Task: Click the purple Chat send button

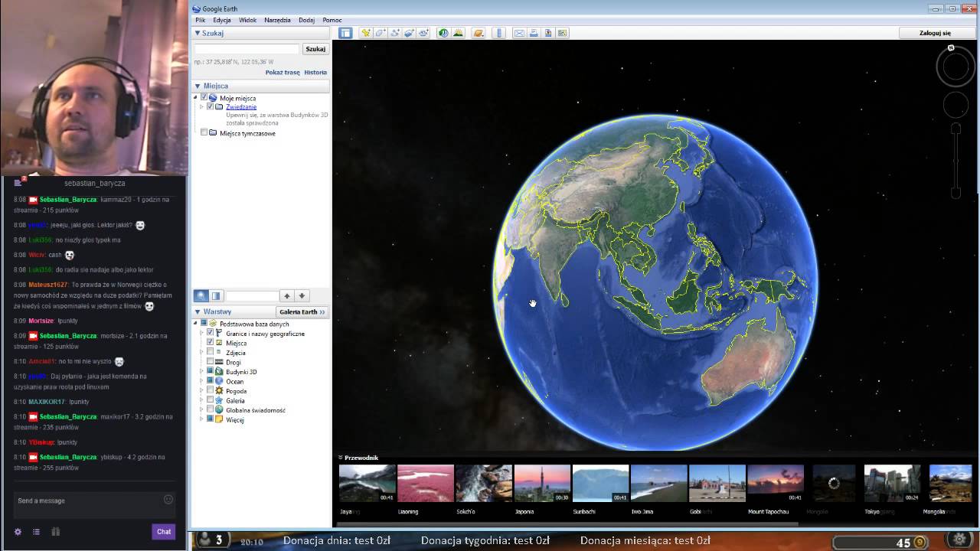Action: [164, 531]
